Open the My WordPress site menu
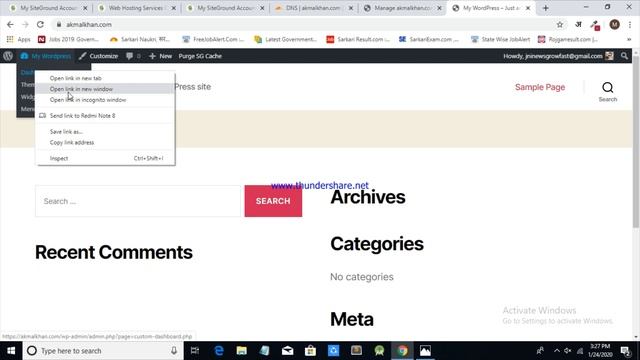The width and height of the screenshot is (640, 360). click(x=46, y=56)
